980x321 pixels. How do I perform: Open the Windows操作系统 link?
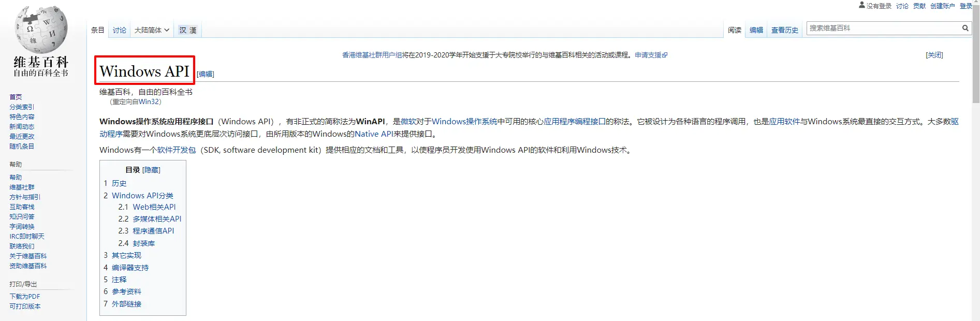[x=464, y=122]
